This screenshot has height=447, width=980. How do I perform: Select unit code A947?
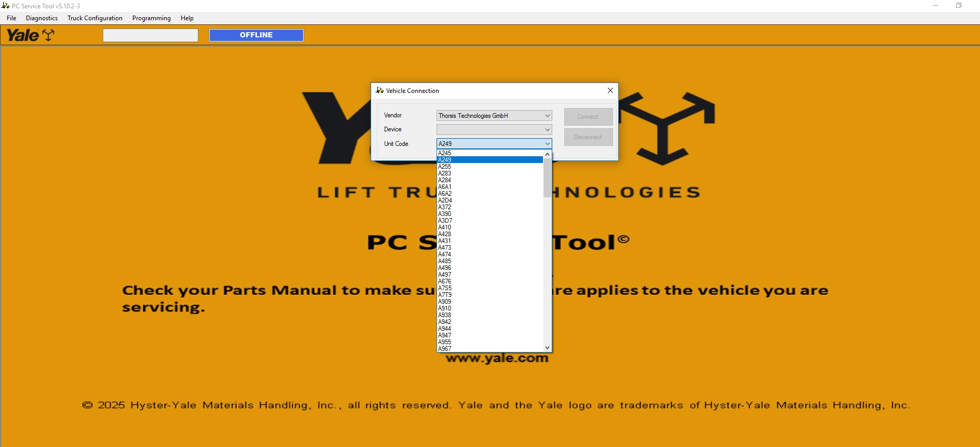(x=490, y=335)
